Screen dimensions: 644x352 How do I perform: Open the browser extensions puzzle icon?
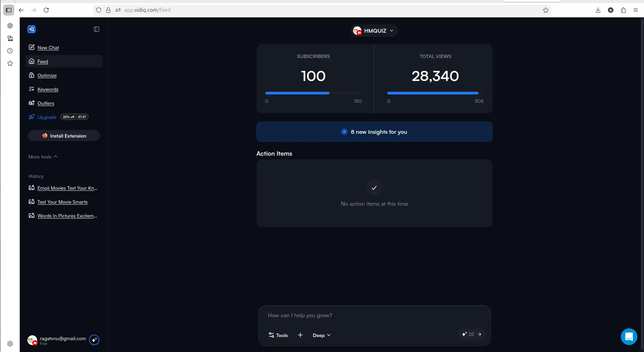(623, 10)
